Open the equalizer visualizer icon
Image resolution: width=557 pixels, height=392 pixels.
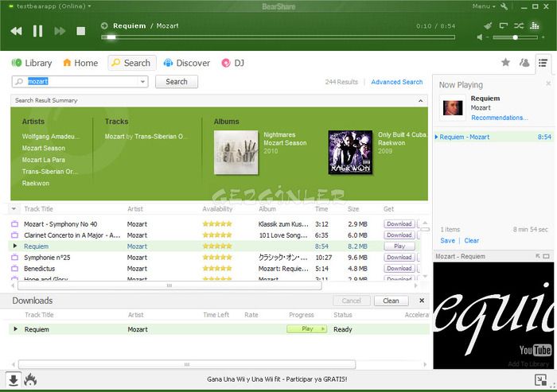(534, 25)
